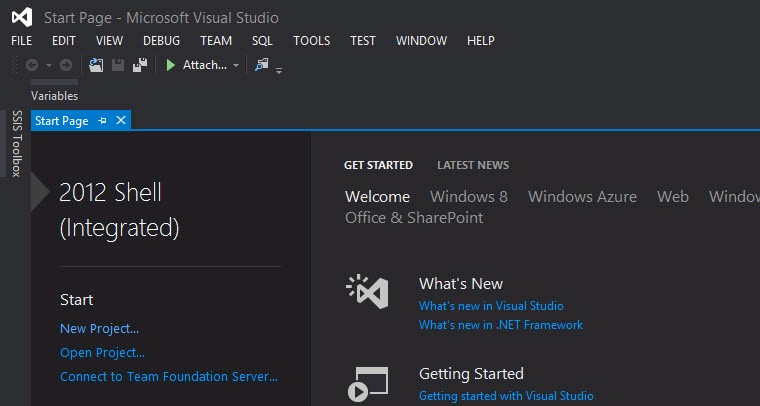The width and height of the screenshot is (760, 406).
Task: Click the Visual Studio logo in title bar
Action: (22, 17)
